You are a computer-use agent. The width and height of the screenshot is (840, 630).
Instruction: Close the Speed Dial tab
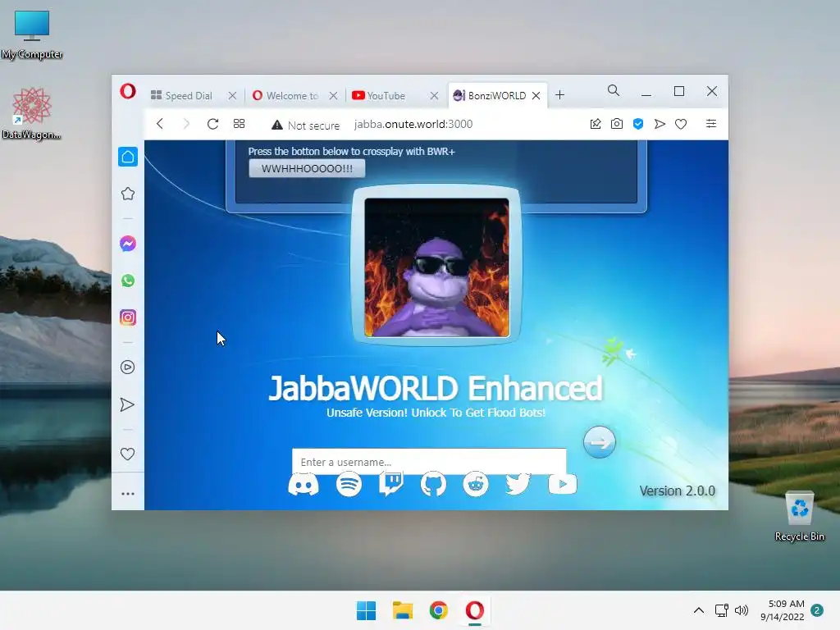[232, 95]
